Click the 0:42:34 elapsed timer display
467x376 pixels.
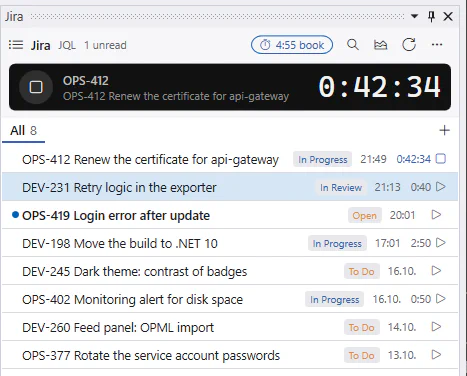coord(380,87)
